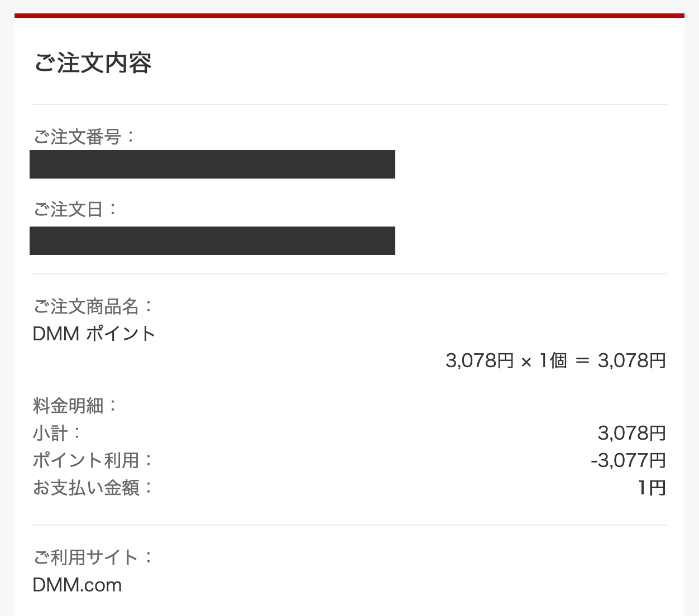The image size is (699, 616).
Task: Click the 1円 payment amount
Action: coord(652,488)
